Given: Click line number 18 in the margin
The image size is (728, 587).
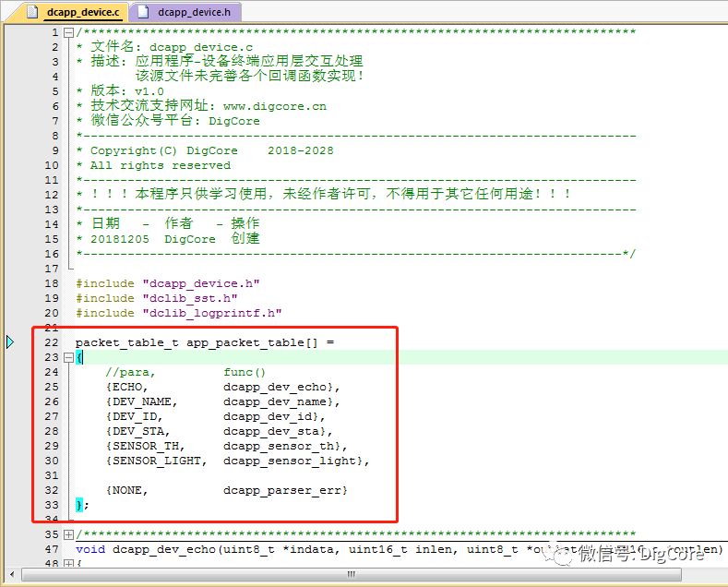Looking at the screenshot, I should click(x=52, y=283).
